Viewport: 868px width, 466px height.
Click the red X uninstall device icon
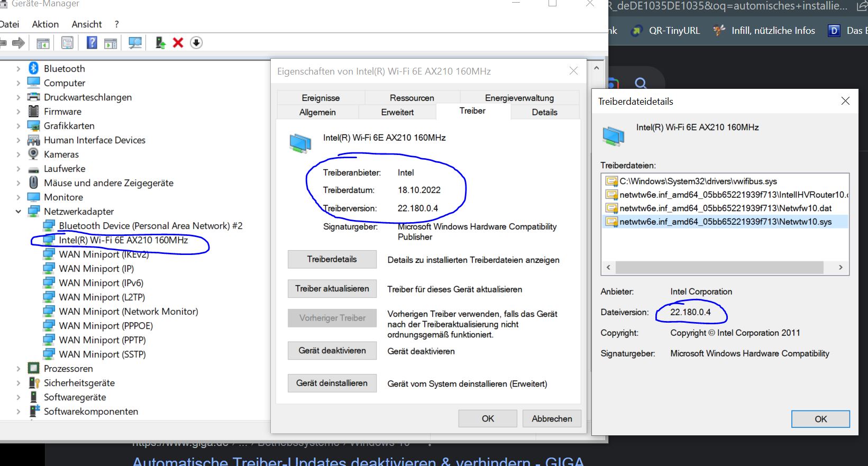click(178, 43)
